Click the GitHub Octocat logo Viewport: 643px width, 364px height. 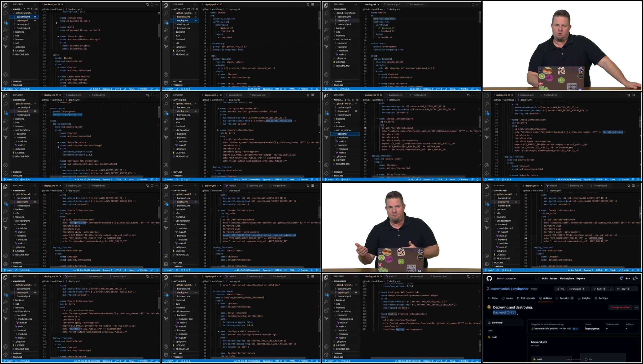(489, 278)
